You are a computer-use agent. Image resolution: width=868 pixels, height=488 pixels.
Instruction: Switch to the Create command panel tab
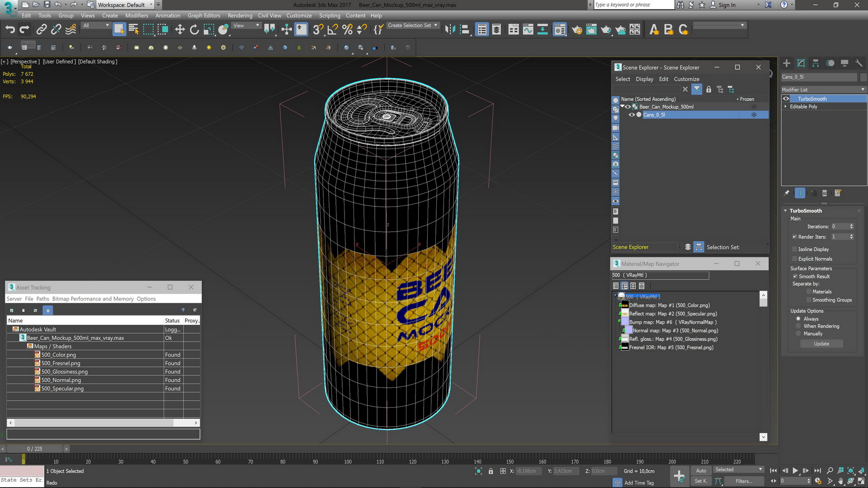click(x=787, y=63)
